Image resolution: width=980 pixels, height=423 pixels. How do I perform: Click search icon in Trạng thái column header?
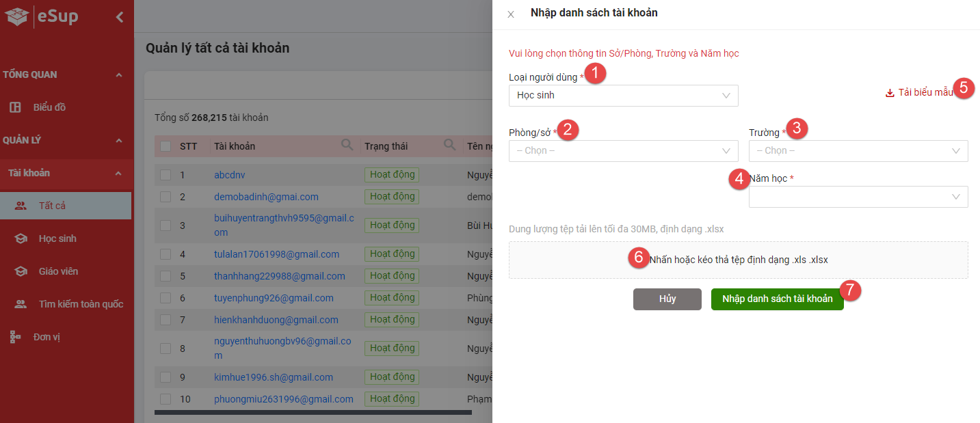click(x=449, y=145)
